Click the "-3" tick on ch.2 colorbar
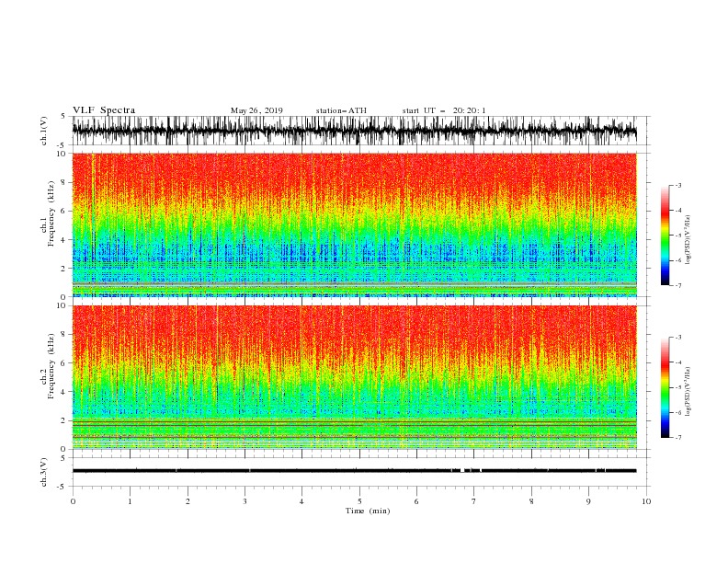The height and width of the screenshot is (563, 728). click(677, 338)
